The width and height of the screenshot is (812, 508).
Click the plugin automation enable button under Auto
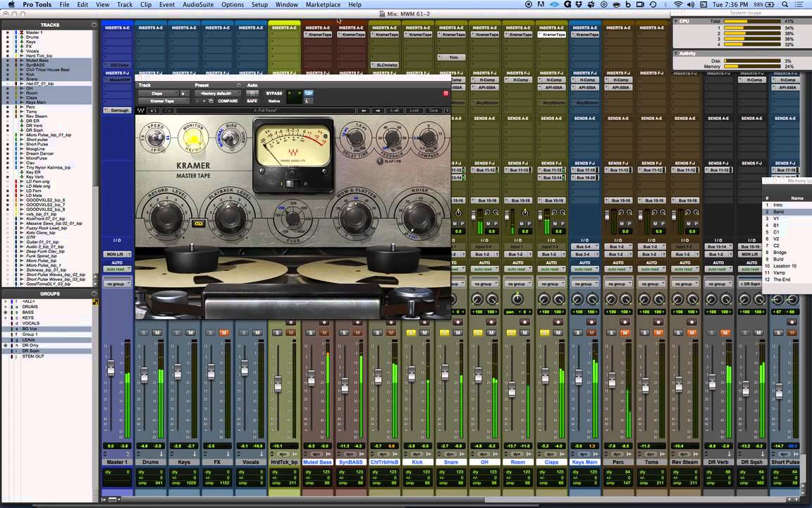tap(252, 93)
